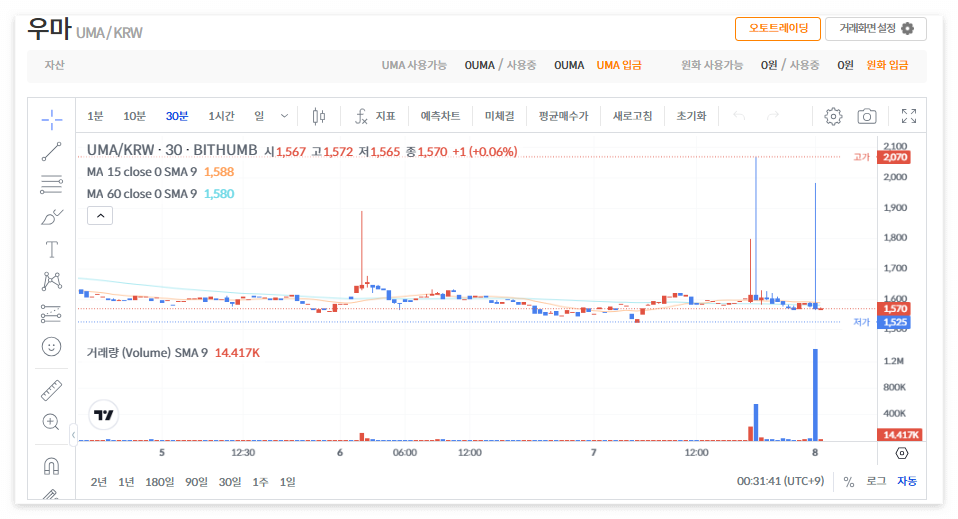Click the TradingView logo
This screenshot has height=519, width=958.
coord(104,415)
